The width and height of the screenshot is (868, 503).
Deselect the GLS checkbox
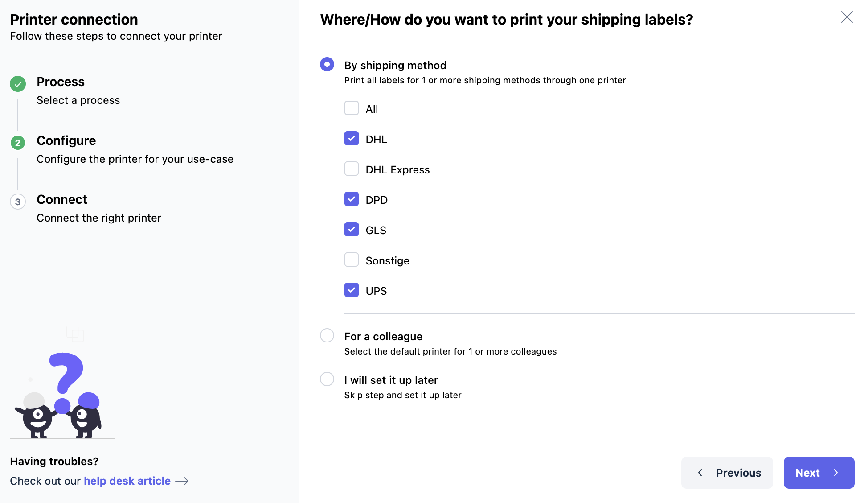[352, 230]
